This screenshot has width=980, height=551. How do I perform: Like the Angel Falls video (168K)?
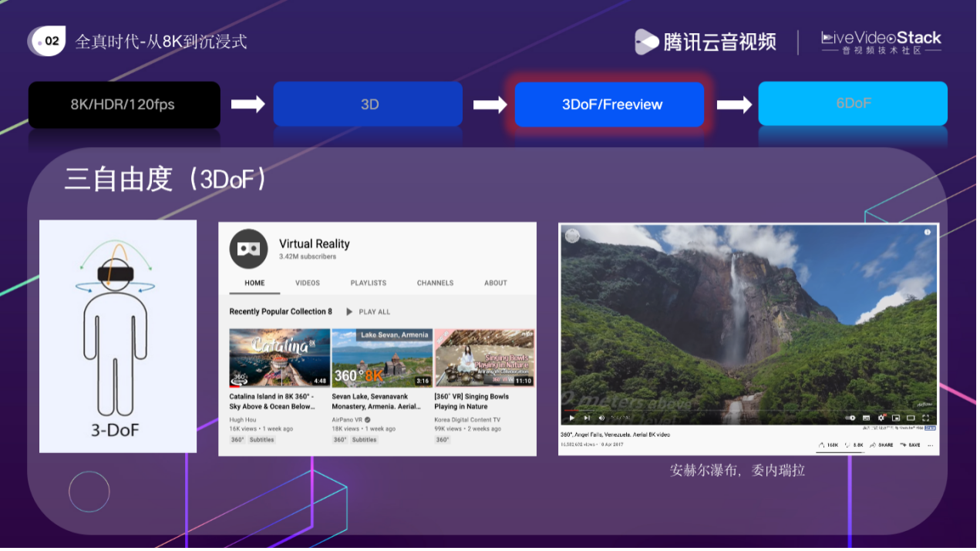pyautogui.click(x=828, y=445)
